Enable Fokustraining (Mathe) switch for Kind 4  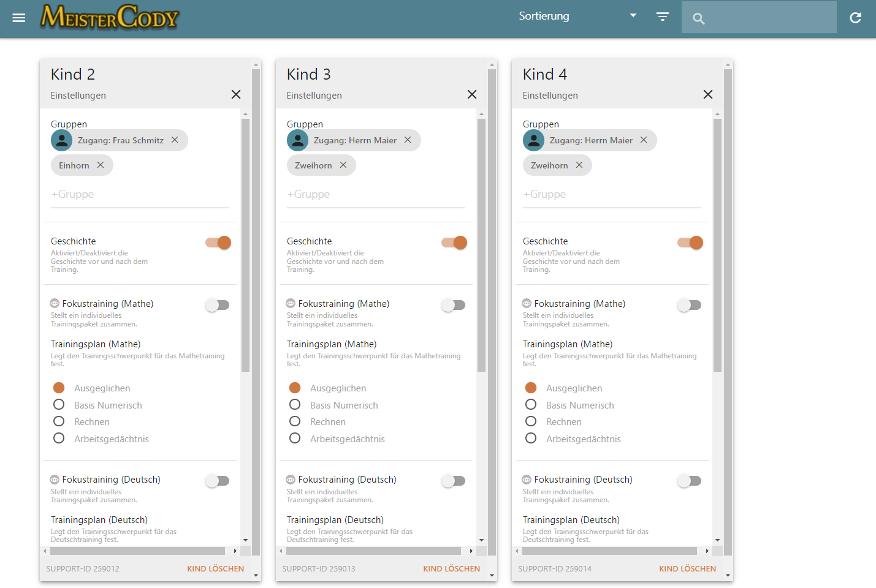tap(690, 305)
